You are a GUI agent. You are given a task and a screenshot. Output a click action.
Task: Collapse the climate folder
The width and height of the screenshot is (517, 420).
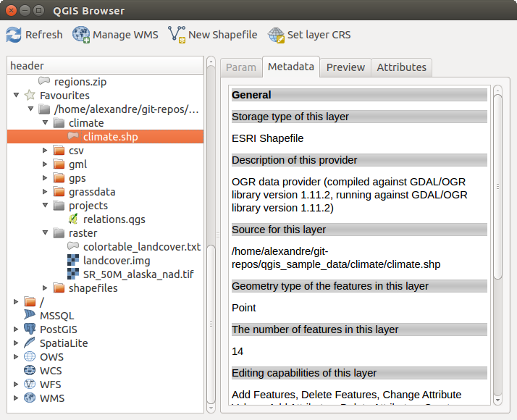point(46,123)
